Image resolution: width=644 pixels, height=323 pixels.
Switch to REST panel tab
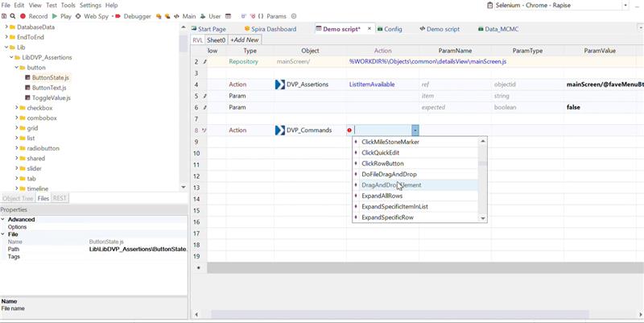click(60, 198)
